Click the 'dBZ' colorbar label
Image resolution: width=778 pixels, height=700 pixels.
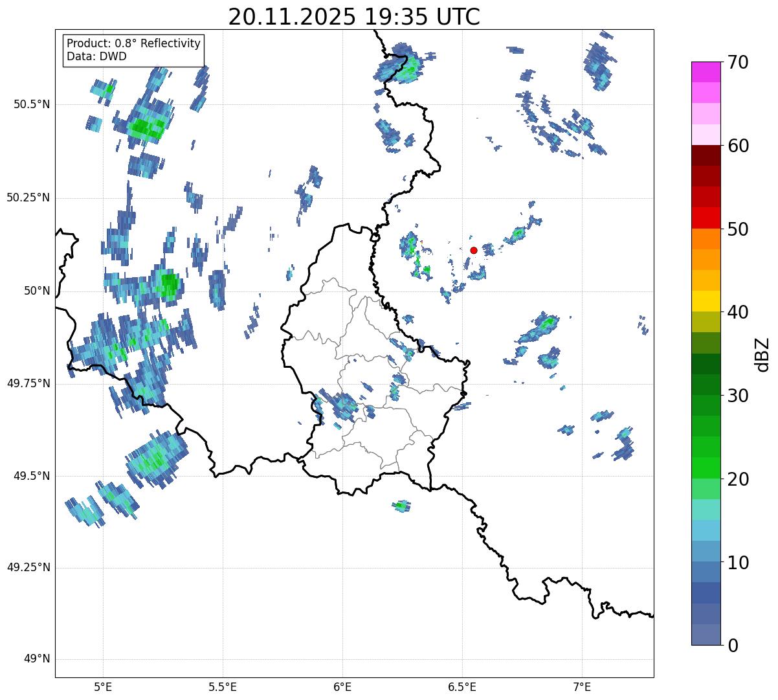(762, 354)
